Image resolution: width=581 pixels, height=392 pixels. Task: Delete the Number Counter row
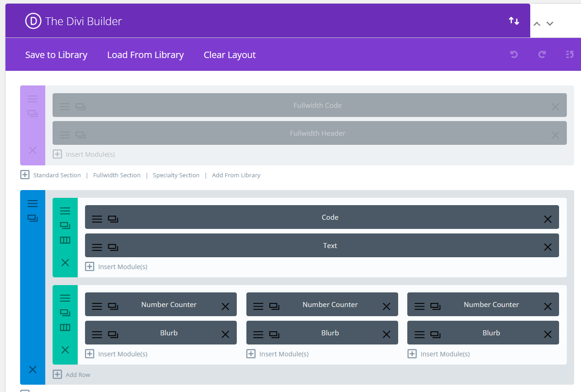point(65,350)
